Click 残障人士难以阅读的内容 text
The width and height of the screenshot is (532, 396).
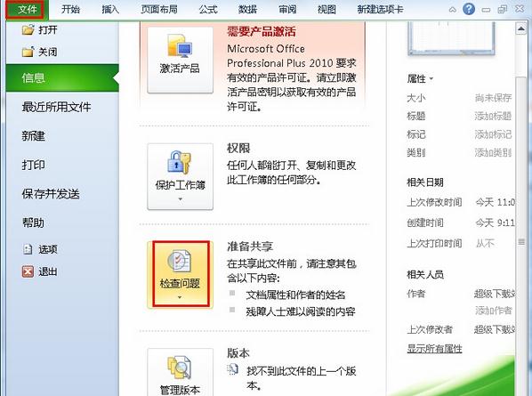click(301, 311)
